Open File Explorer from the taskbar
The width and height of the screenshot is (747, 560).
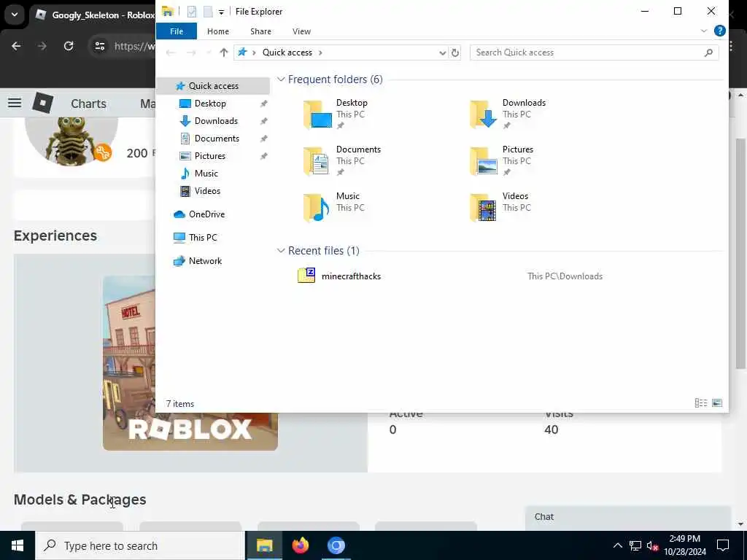[x=264, y=545]
